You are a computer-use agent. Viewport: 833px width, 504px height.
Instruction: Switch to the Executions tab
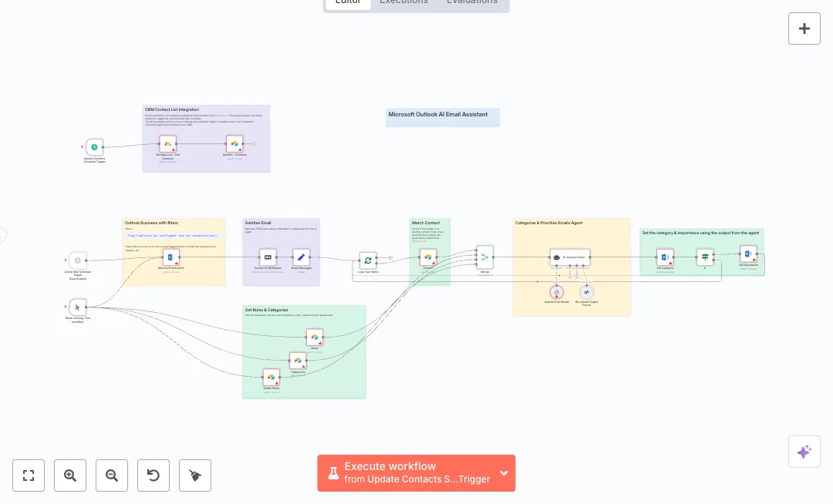point(403,2)
